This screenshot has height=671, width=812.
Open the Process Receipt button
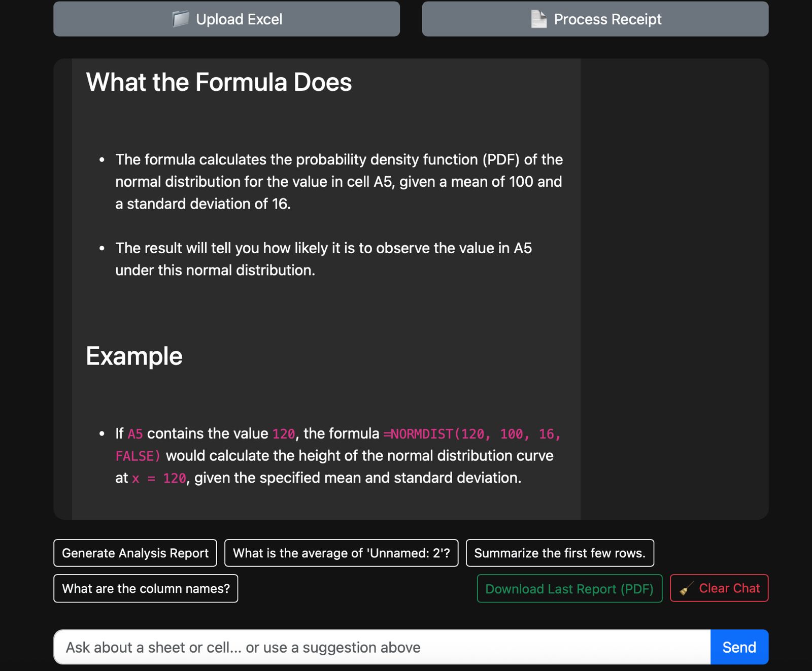pos(595,19)
